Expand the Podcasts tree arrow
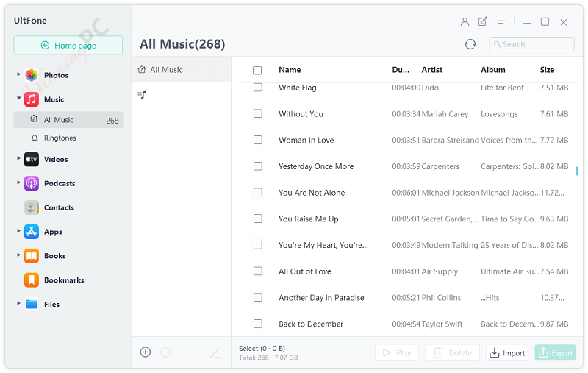The image size is (588, 373). point(18,182)
